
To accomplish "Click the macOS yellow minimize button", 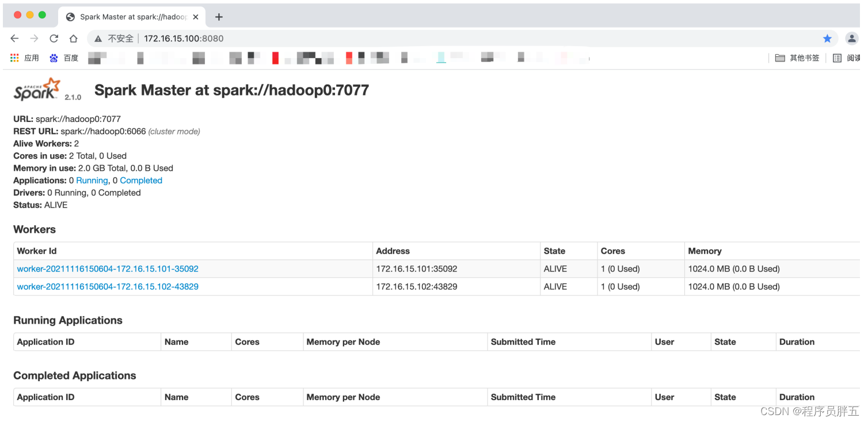I will click(30, 15).
